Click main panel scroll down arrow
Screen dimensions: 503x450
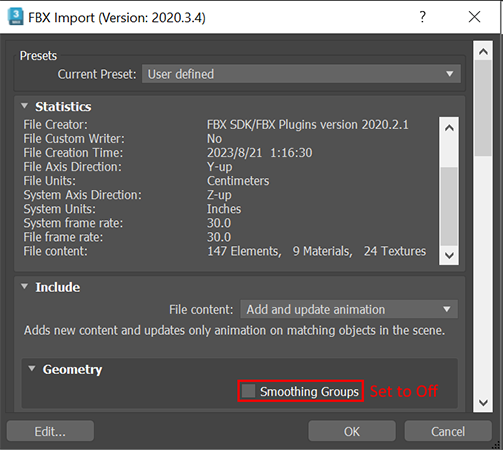coord(483,402)
